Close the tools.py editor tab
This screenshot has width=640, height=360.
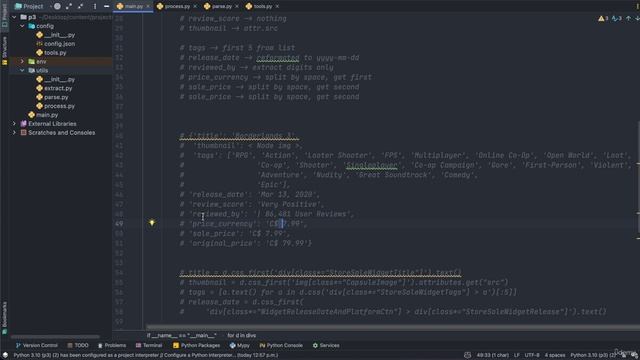click(x=277, y=6)
